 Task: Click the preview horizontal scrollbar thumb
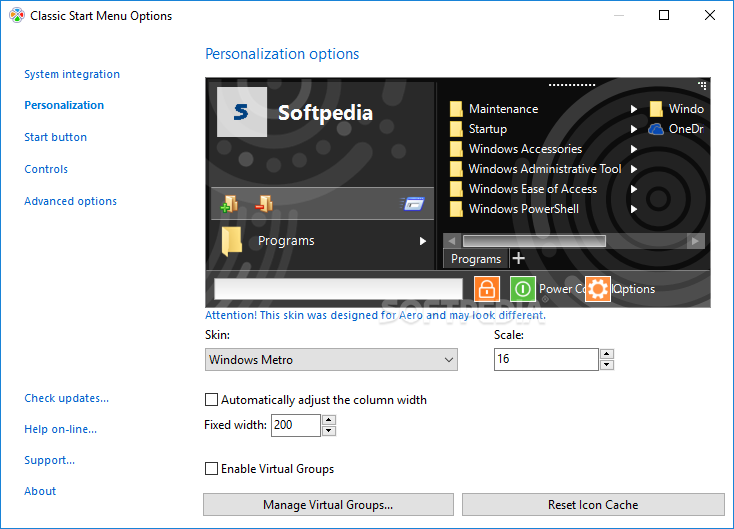[534, 241]
